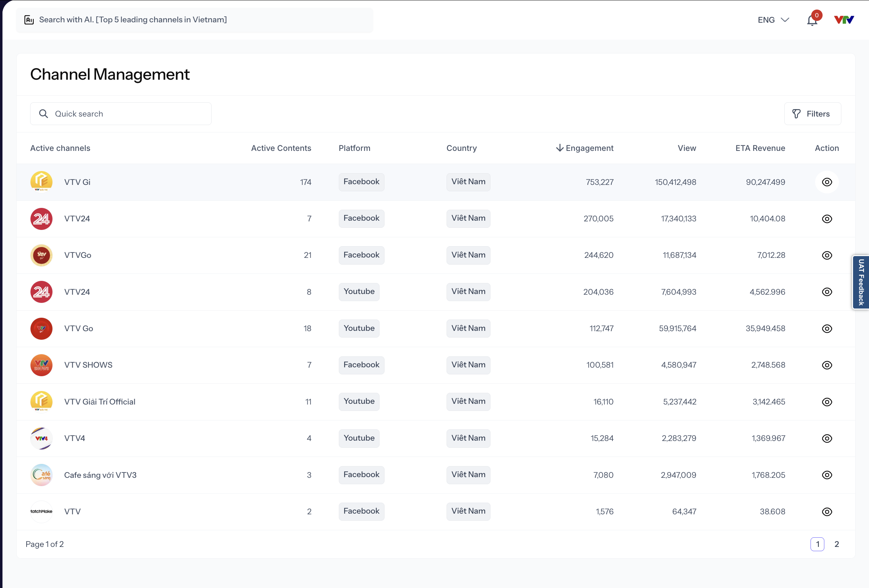Open eye icon for VTV Giải Trí Official

(x=827, y=402)
